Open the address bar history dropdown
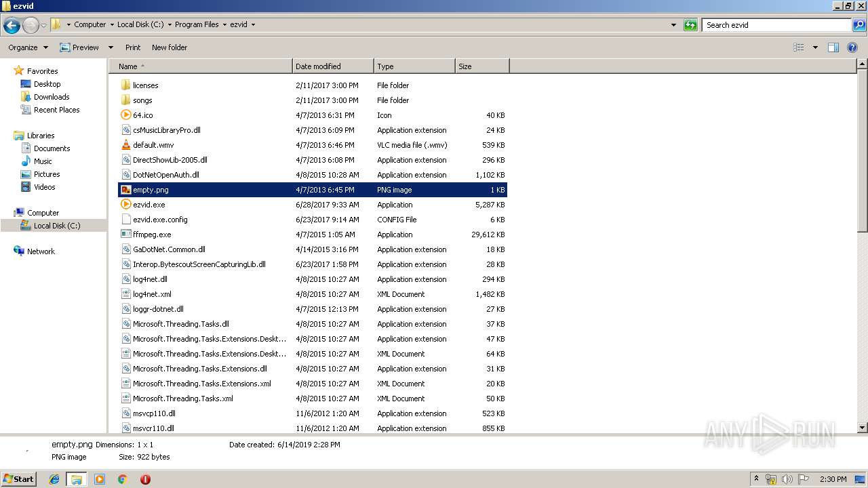The width and height of the screenshot is (868, 488). coord(673,25)
